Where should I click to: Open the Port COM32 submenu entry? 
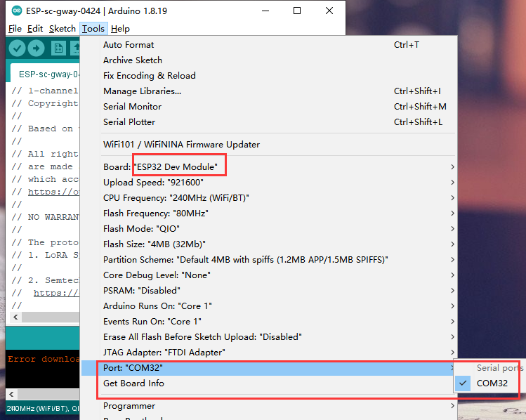pyautogui.click(x=269, y=367)
